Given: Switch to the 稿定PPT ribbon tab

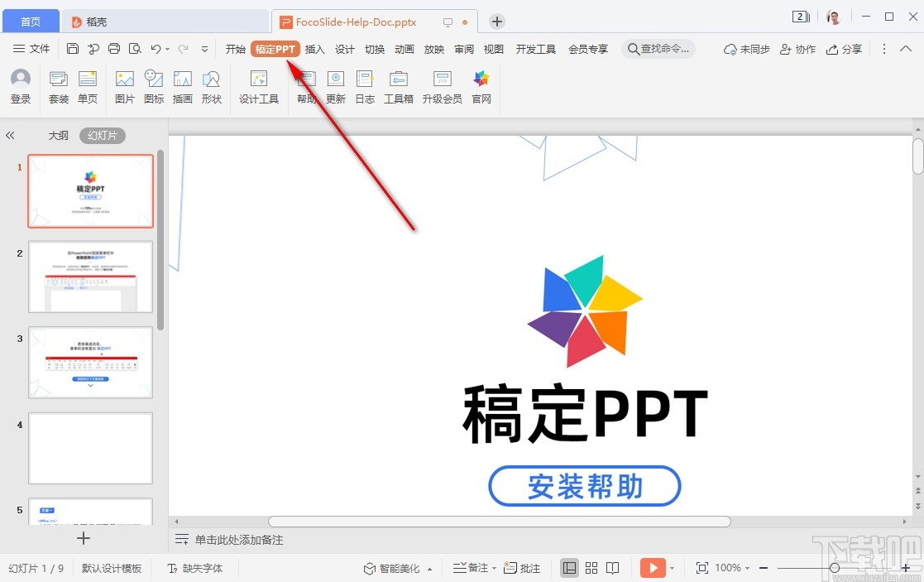Looking at the screenshot, I should tap(275, 49).
